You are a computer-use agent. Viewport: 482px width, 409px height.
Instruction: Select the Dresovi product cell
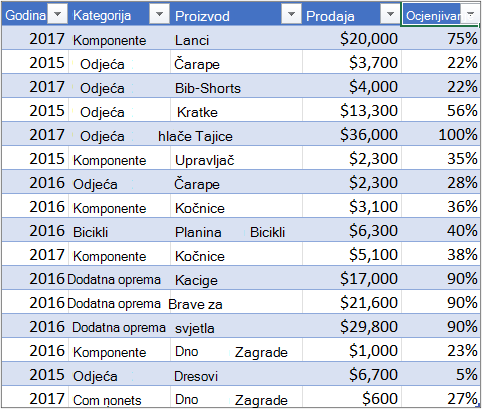[x=236, y=374]
